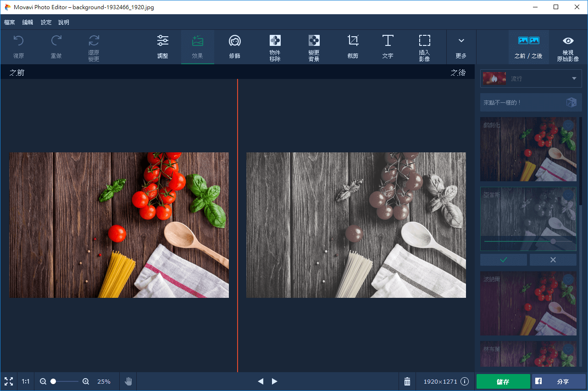Activate the 裁剪 crop tool

click(x=353, y=46)
